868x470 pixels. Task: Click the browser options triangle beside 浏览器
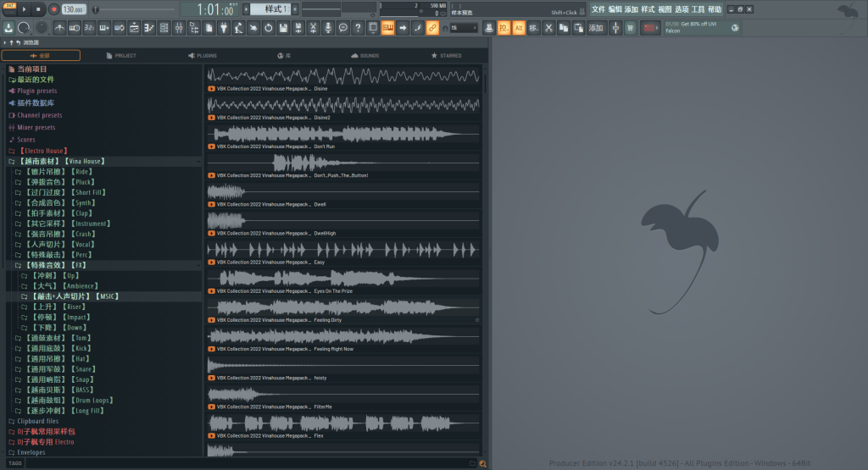click(x=5, y=42)
